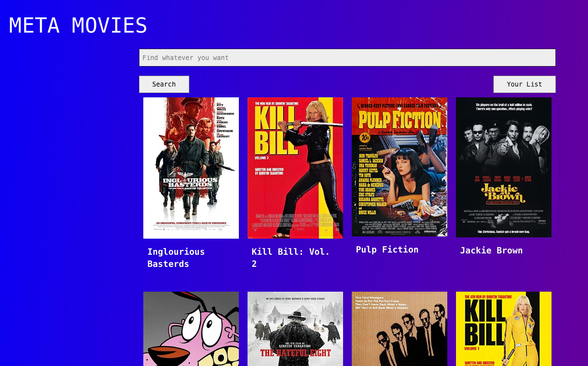The image size is (588, 366).
Task: Click the 'Find whatever you want' search field
Action: tap(347, 57)
